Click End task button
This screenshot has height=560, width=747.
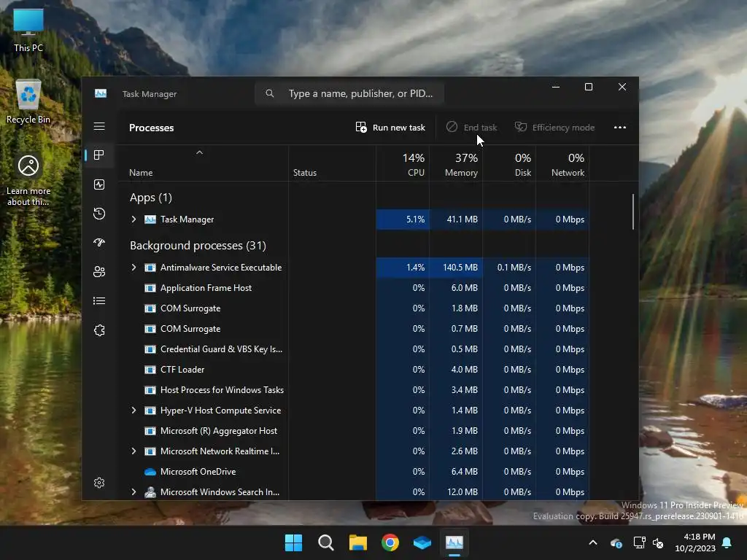[x=472, y=127]
